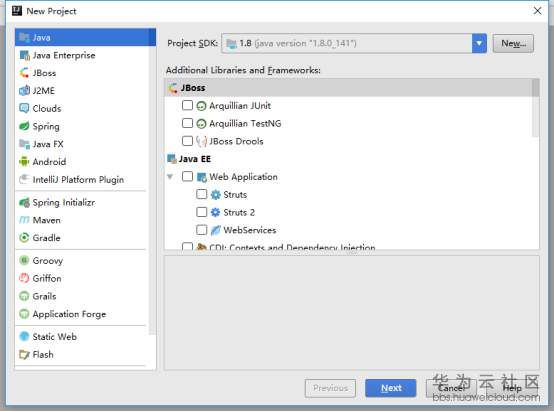Check the WebServices checkbox

click(x=201, y=230)
